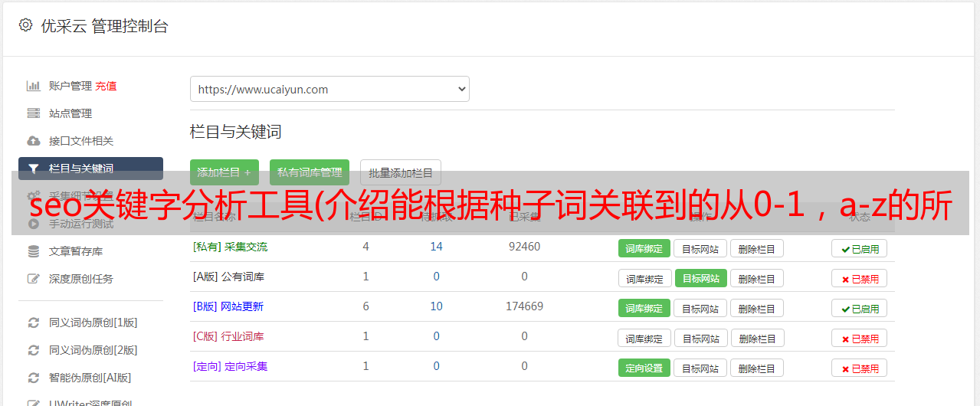
Task: Click 目标网站 for 采集交流 row
Action: coord(700,248)
